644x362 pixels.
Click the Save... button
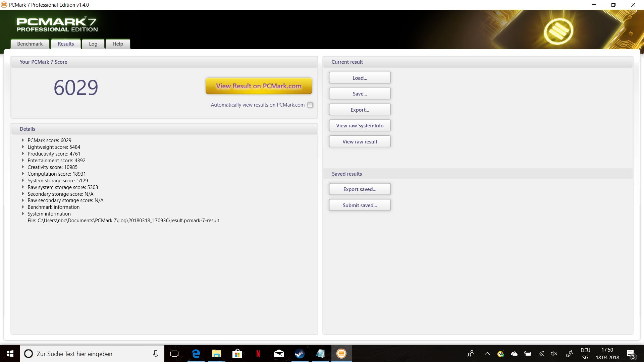pyautogui.click(x=360, y=94)
